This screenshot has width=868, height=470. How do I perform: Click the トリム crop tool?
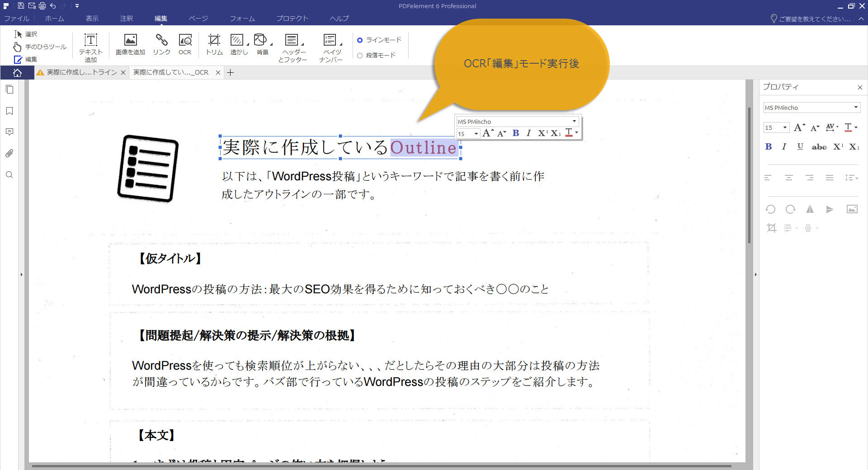pyautogui.click(x=214, y=45)
